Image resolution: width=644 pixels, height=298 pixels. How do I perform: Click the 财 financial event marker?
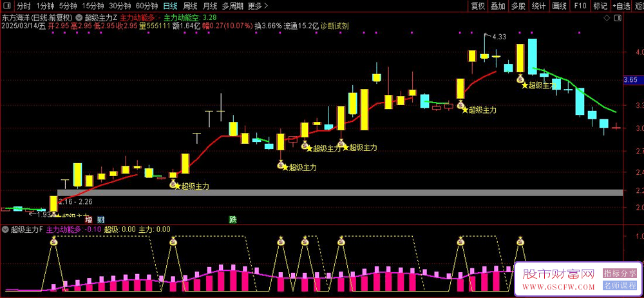click(x=100, y=220)
